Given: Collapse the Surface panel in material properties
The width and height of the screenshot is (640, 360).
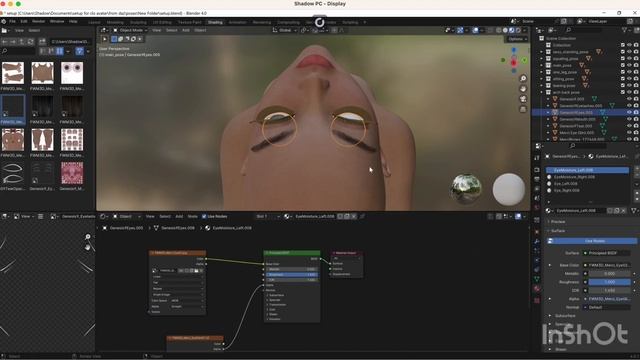Looking at the screenshot, I should coord(558,231).
